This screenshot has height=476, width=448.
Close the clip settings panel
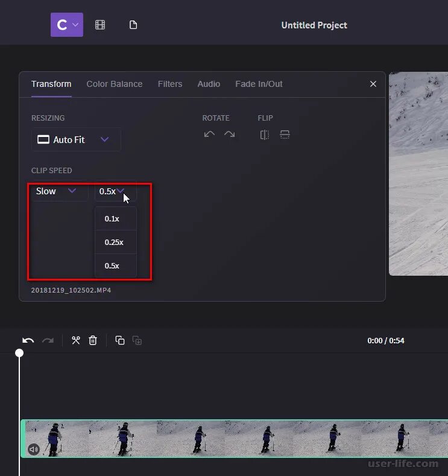[x=373, y=84]
